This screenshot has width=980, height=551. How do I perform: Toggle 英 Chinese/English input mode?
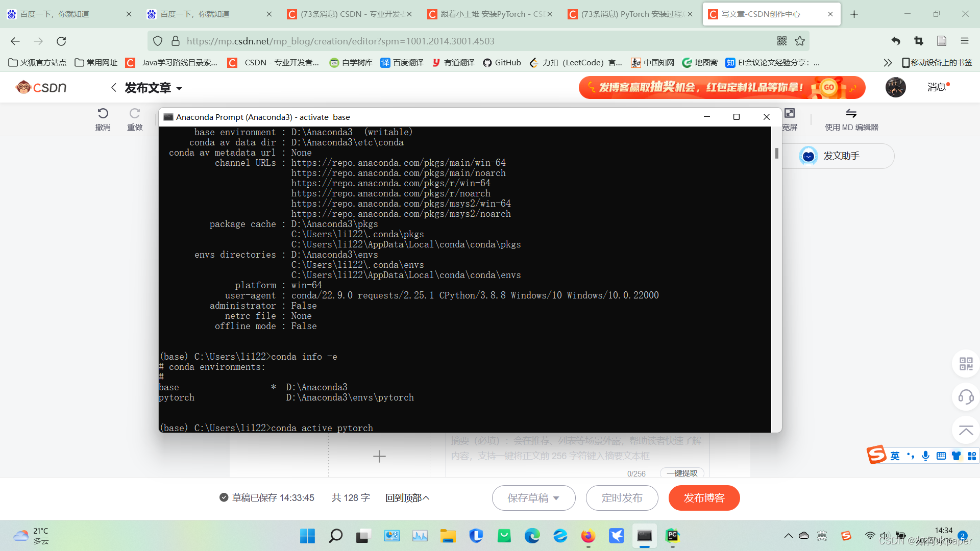[895, 456]
